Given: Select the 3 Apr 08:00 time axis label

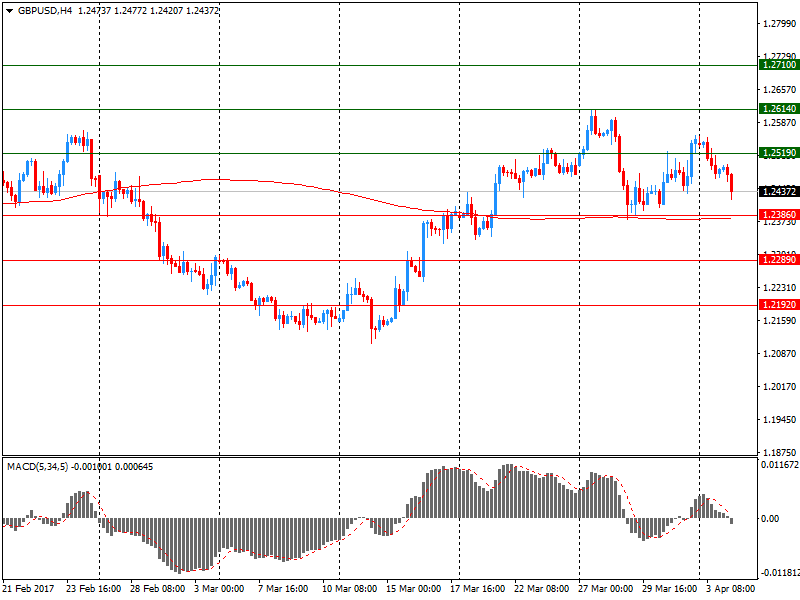Looking at the screenshot, I should pyautogui.click(x=728, y=589).
